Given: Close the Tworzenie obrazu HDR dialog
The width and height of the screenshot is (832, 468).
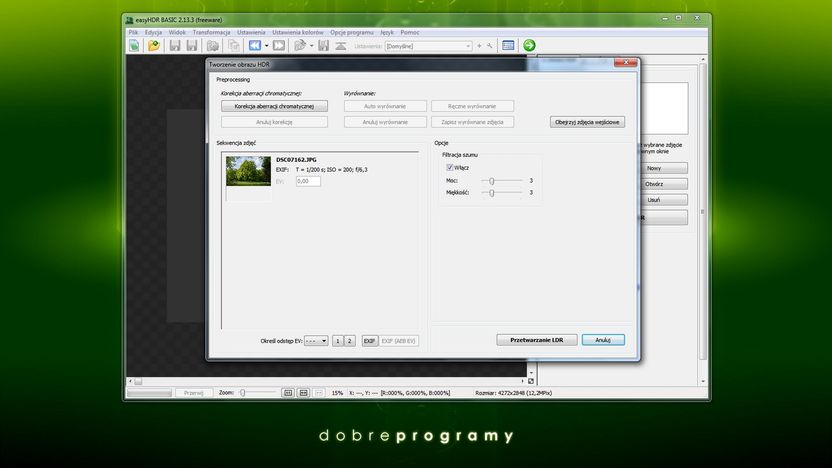Looking at the screenshot, I should click(x=626, y=63).
